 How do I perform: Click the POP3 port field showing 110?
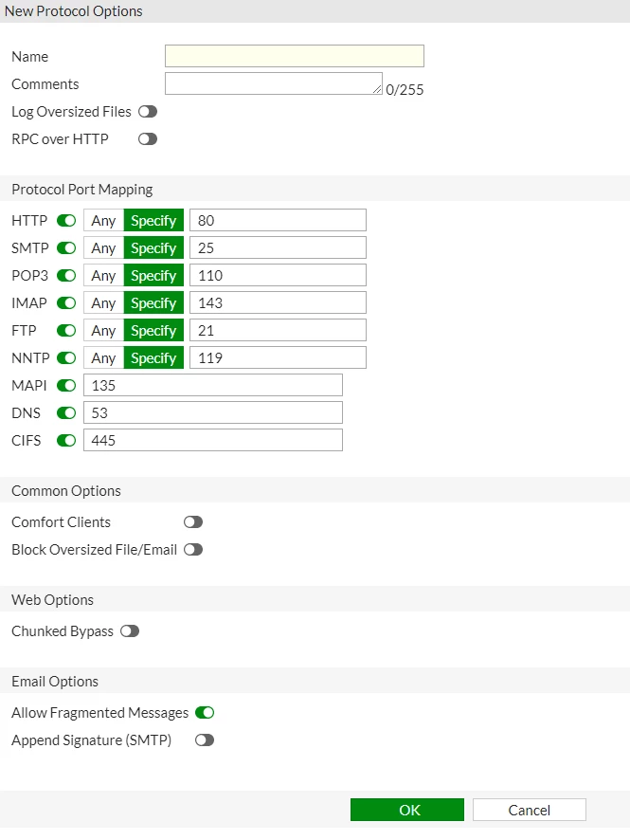pyautogui.click(x=278, y=275)
